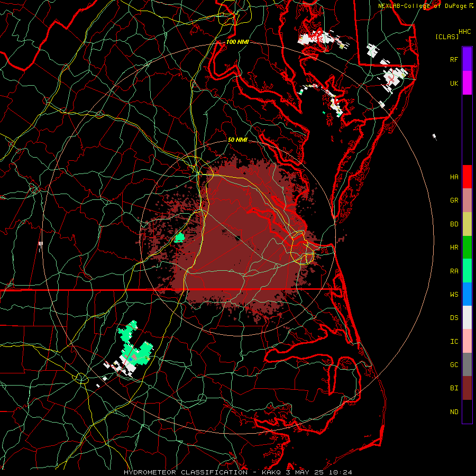Click the WS legend label
Screen dimensions: 476x476
pos(454,295)
